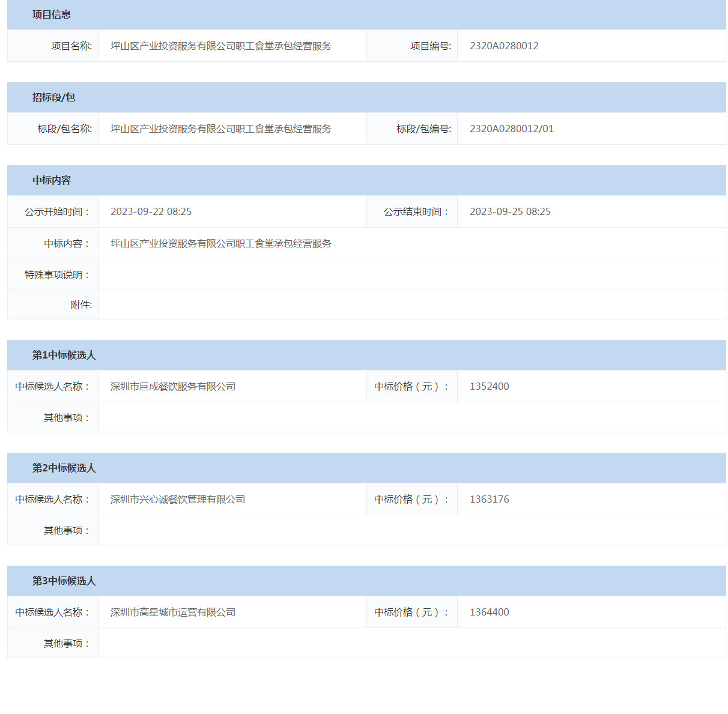Select 其他事项 label under 第1中标候选人
The width and height of the screenshot is (728, 714).
[67, 417]
